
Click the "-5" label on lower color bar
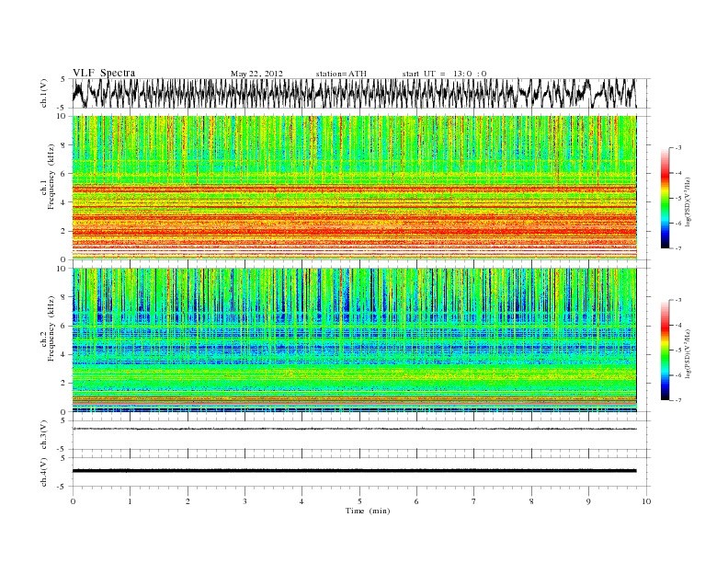(677, 350)
